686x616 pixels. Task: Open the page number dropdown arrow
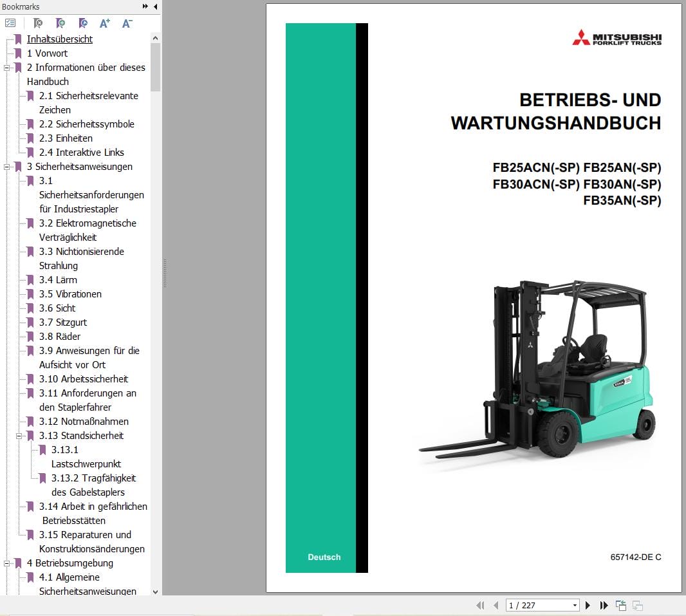575,606
